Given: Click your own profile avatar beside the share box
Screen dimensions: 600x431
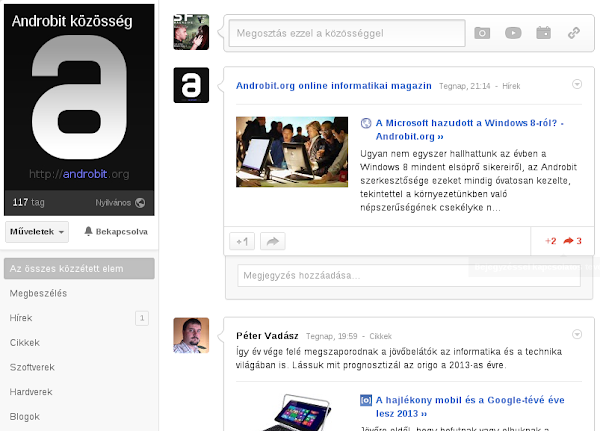Looking at the screenshot, I should click(x=191, y=32).
